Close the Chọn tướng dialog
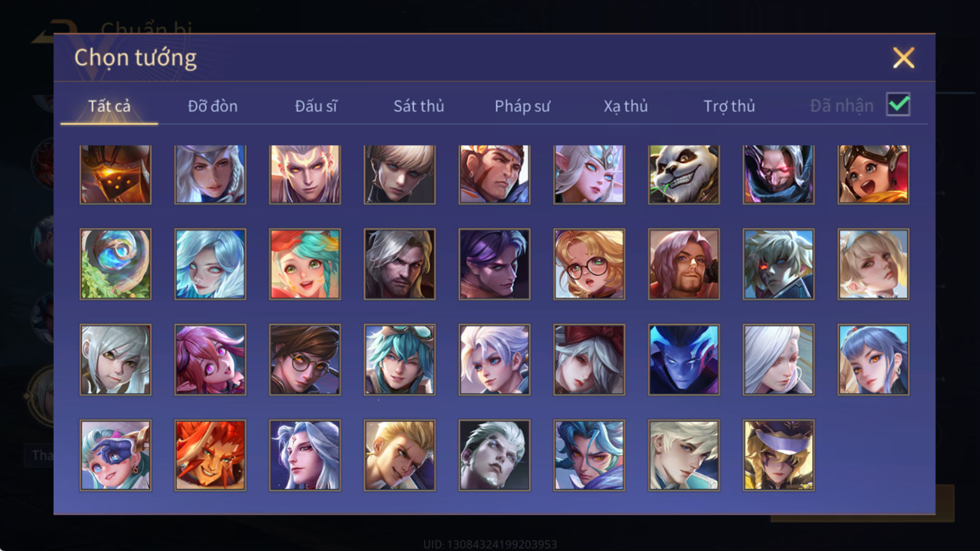 coord(903,58)
